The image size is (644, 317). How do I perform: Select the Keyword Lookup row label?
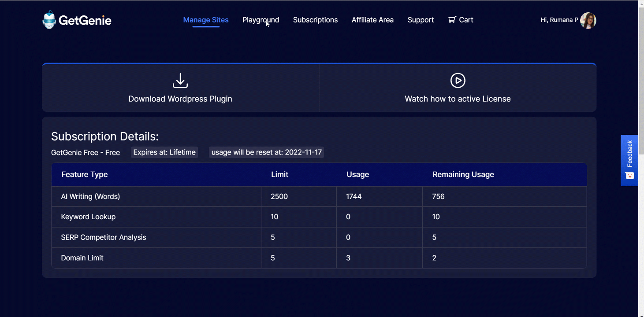point(88,217)
